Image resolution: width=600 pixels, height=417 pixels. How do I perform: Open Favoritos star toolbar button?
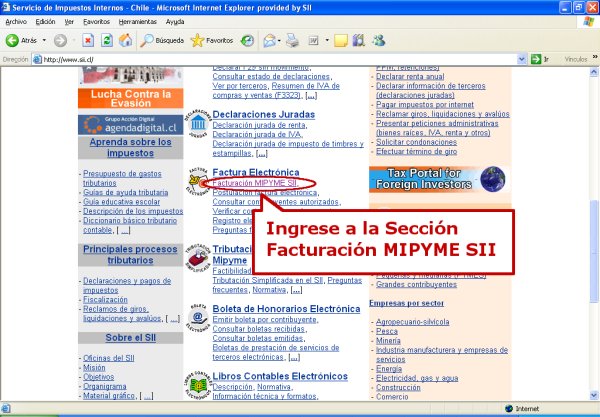212,40
